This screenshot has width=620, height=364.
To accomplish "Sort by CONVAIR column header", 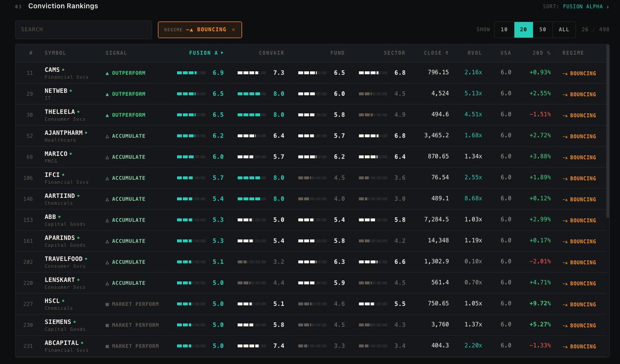I will point(271,53).
